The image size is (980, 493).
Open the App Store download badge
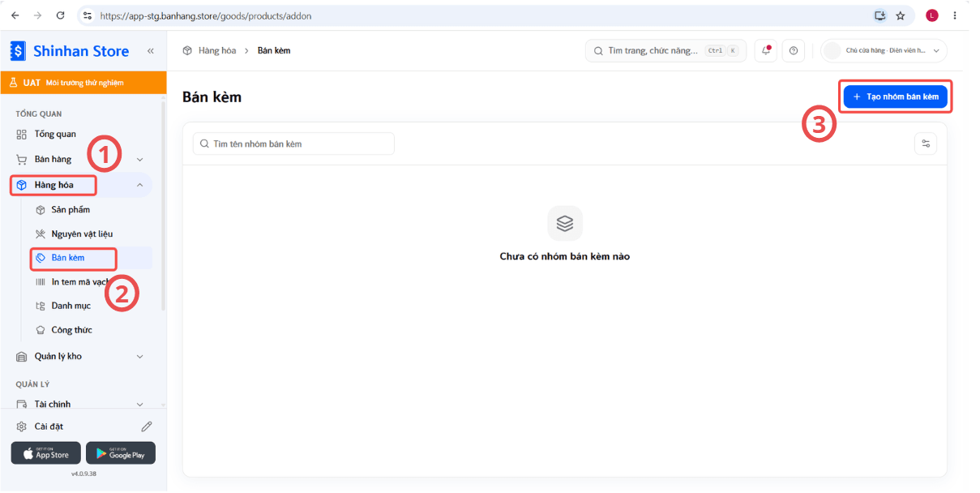pyautogui.click(x=46, y=453)
